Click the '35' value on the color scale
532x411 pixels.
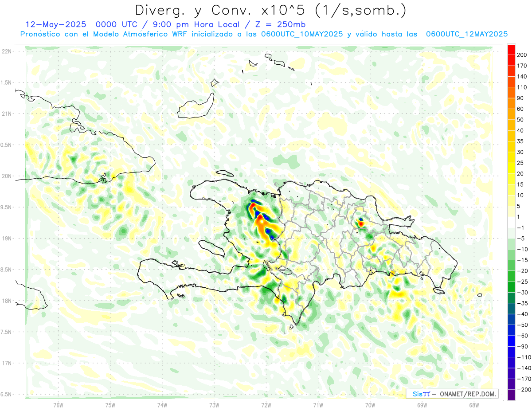520,141
